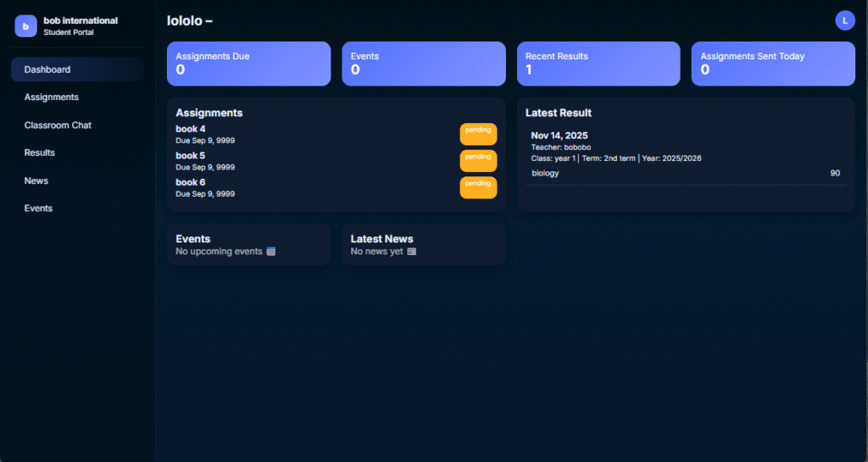The image size is (868, 462).
Task: Click the pending badge for book 6
Action: coord(478,187)
